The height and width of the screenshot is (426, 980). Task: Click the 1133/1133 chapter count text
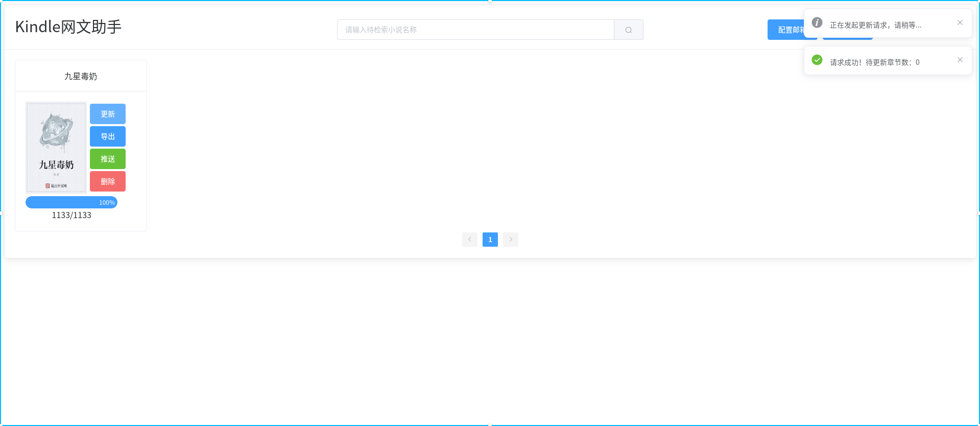point(71,215)
